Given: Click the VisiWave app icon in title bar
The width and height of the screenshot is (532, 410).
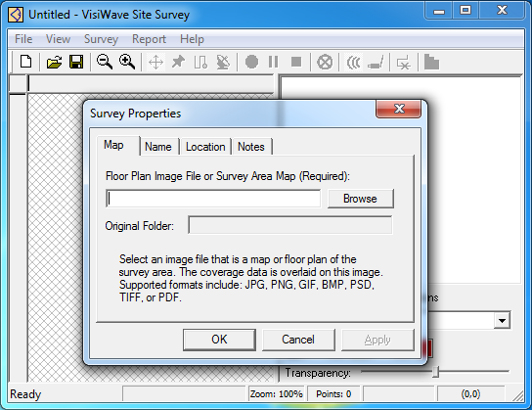Looking at the screenshot, I should click(x=16, y=15).
